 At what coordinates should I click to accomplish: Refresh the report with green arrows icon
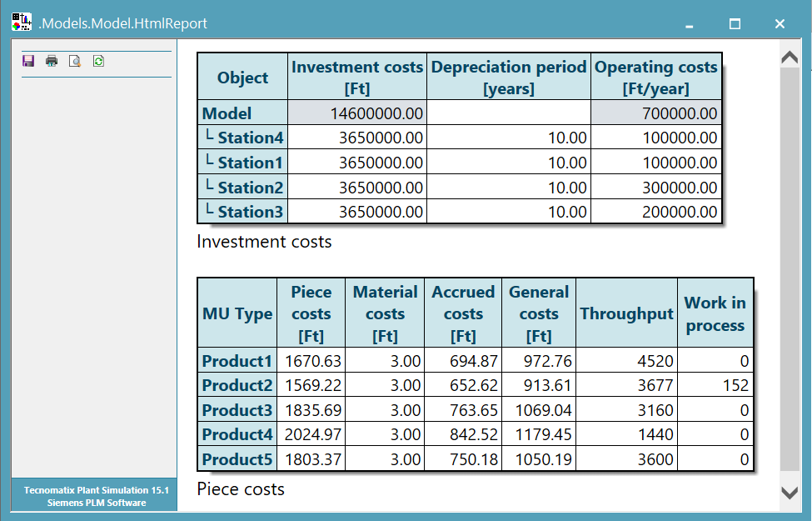[x=98, y=61]
